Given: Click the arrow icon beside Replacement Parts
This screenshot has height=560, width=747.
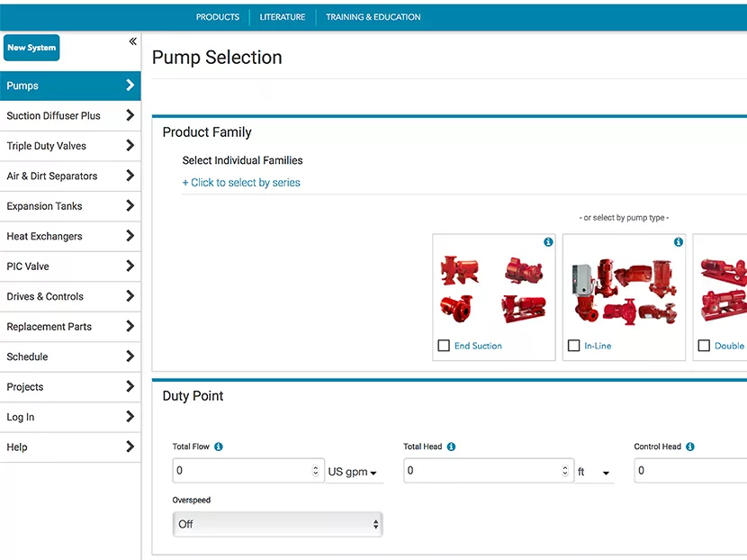Looking at the screenshot, I should [130, 327].
